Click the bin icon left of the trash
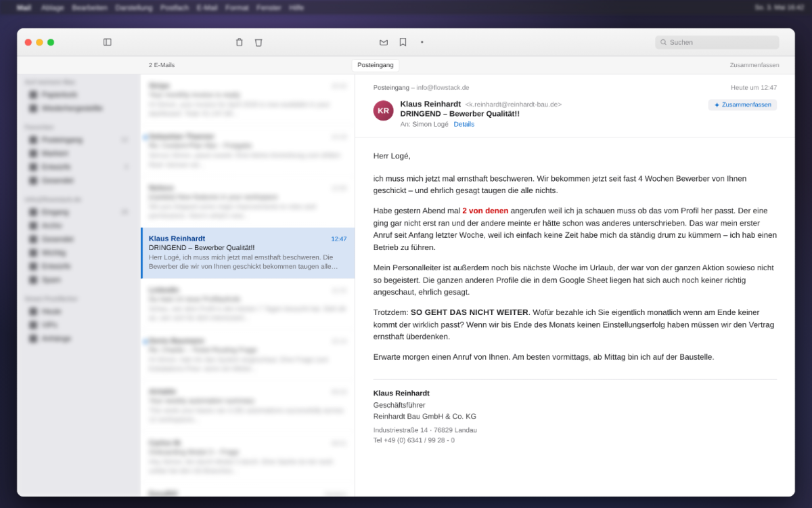Viewport: 812px width, 508px height. (x=239, y=42)
